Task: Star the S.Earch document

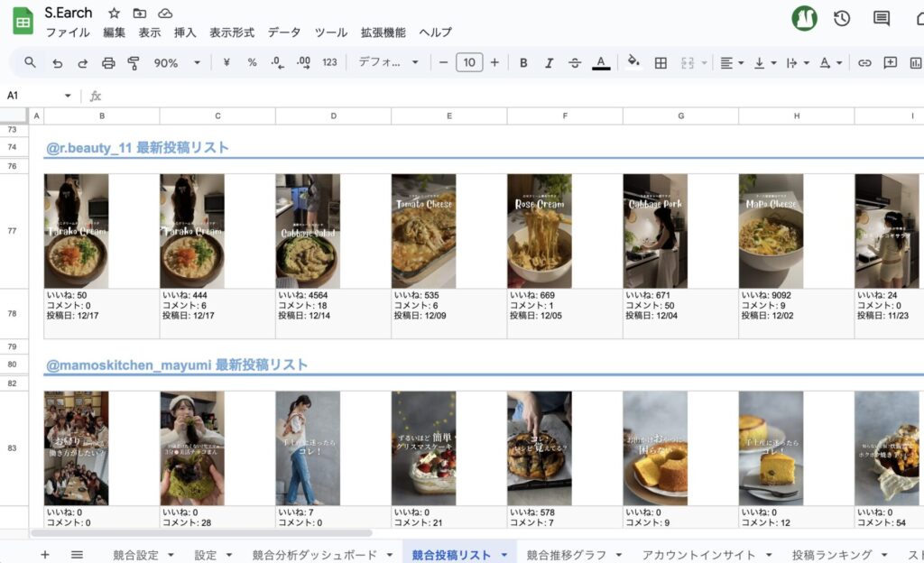Action: 114,14
